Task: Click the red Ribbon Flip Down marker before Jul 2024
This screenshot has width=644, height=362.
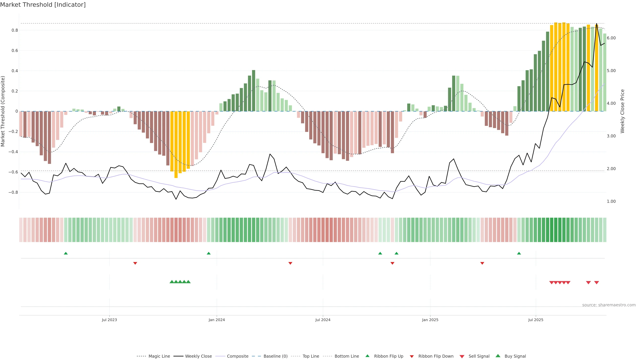Action: tap(290, 263)
